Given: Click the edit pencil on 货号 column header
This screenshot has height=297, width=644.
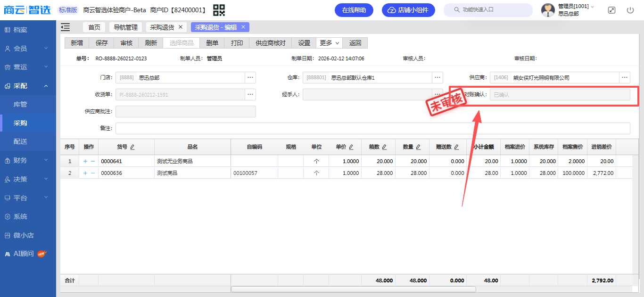Looking at the screenshot, I should (x=132, y=147).
